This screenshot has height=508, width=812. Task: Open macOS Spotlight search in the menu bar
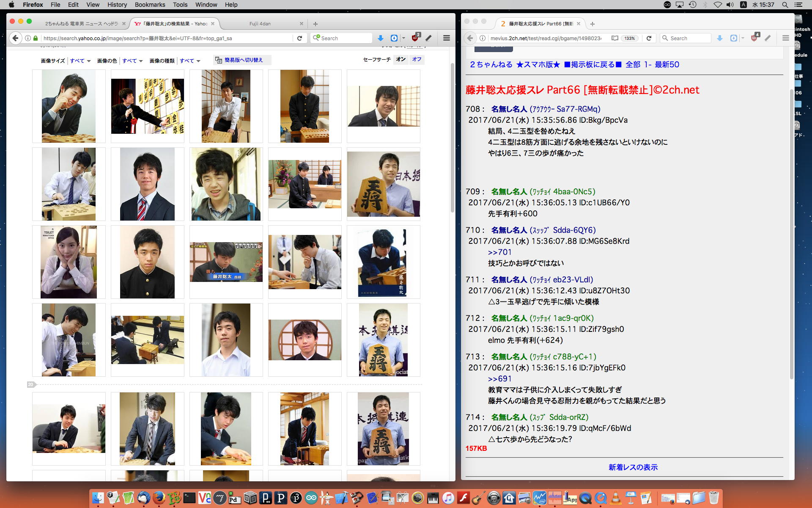(x=785, y=5)
